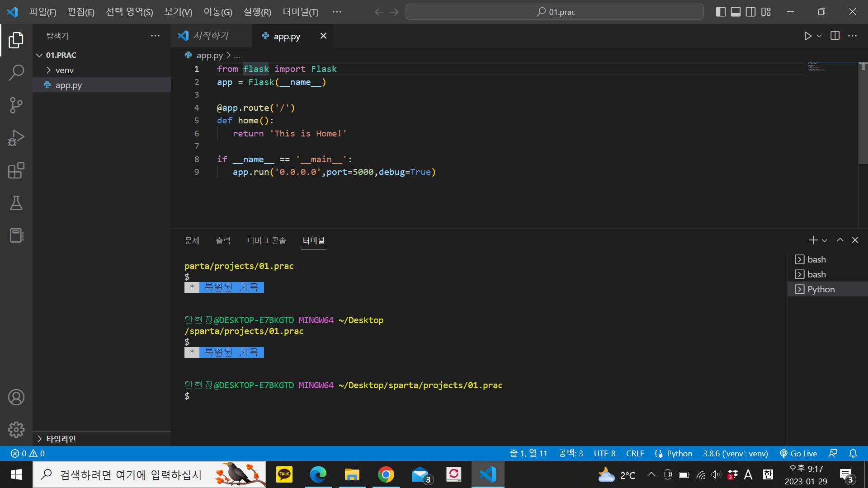This screenshot has width=868, height=488.
Task: Select the first bash terminal
Action: [827, 259]
